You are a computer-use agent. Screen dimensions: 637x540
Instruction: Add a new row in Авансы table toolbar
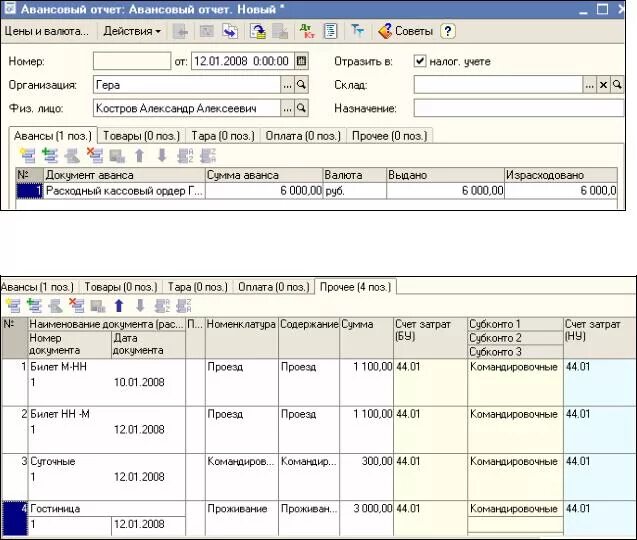[x=28, y=155]
